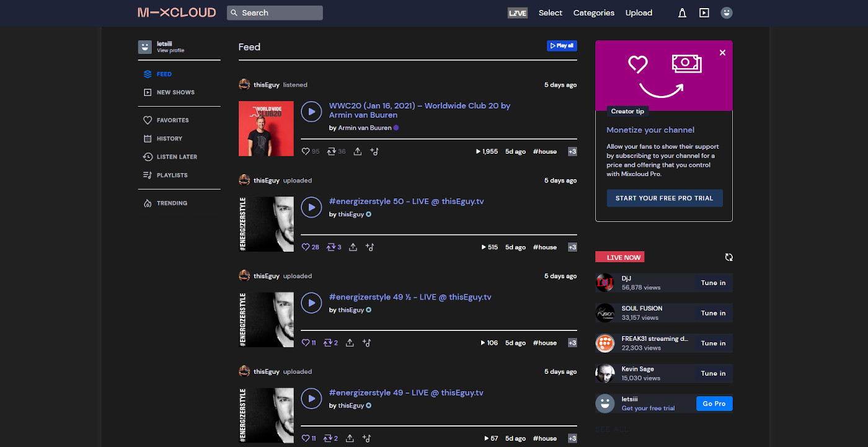Play the WWC20 episode
The height and width of the screenshot is (447, 868).
click(x=311, y=111)
